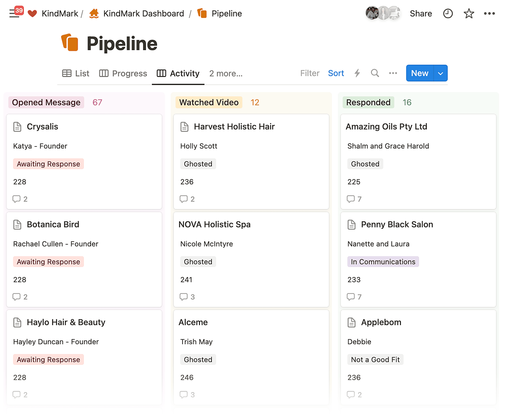Expand the 2 more views option
This screenshot has height=420, width=505.
(x=226, y=73)
